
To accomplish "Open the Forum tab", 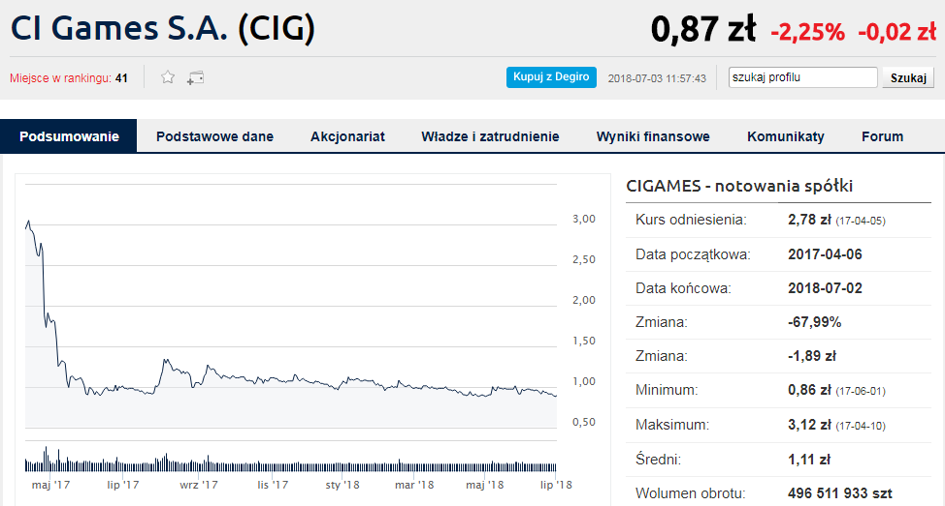I will [882, 137].
